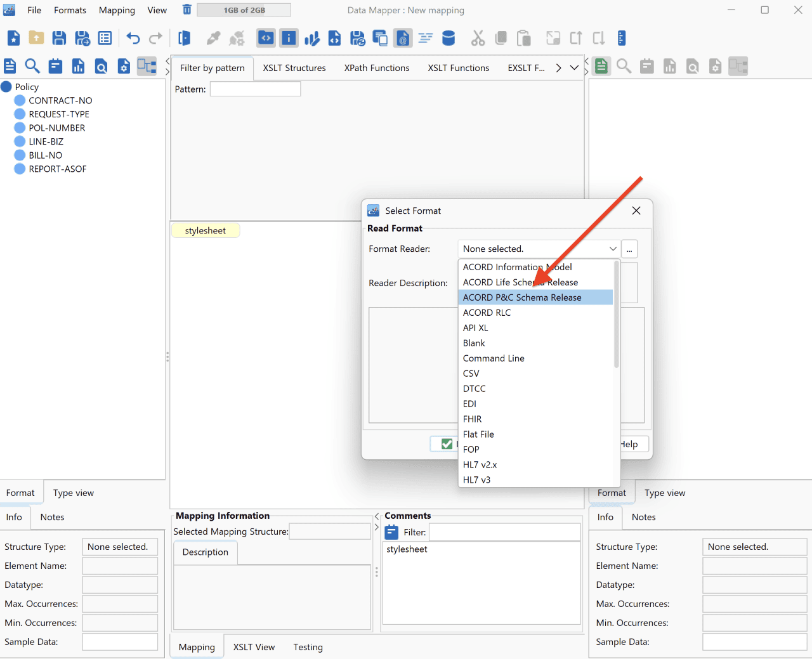
Task: Click the blue filter icon in Comments
Action: [x=392, y=532]
